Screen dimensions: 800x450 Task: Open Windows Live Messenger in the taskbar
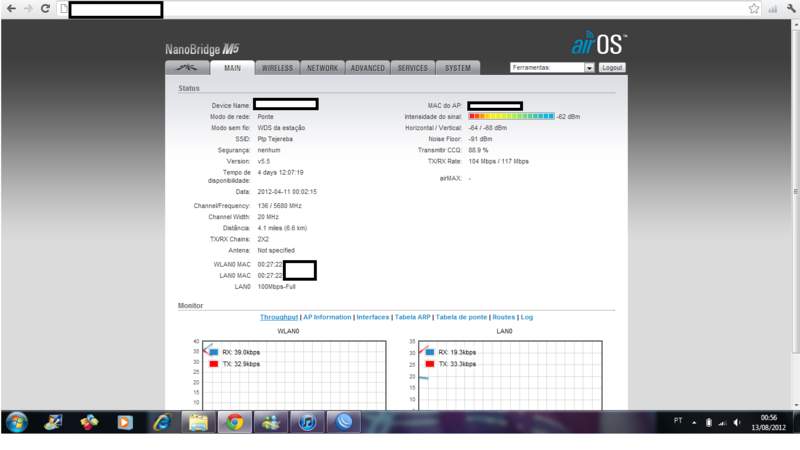coord(271,422)
